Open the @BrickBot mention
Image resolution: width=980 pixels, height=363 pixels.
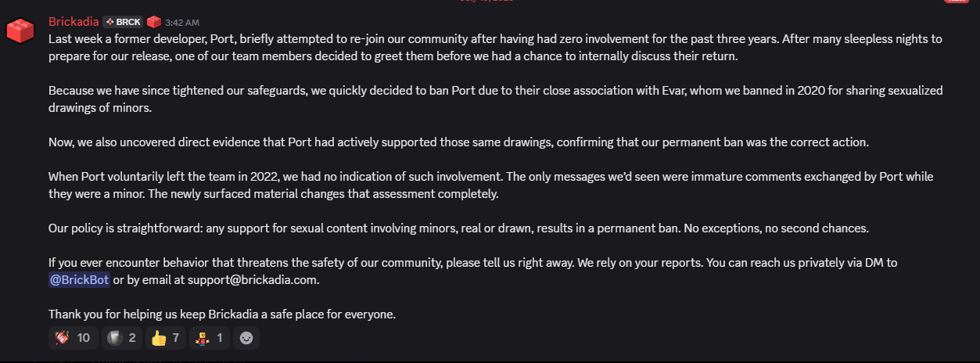79,279
